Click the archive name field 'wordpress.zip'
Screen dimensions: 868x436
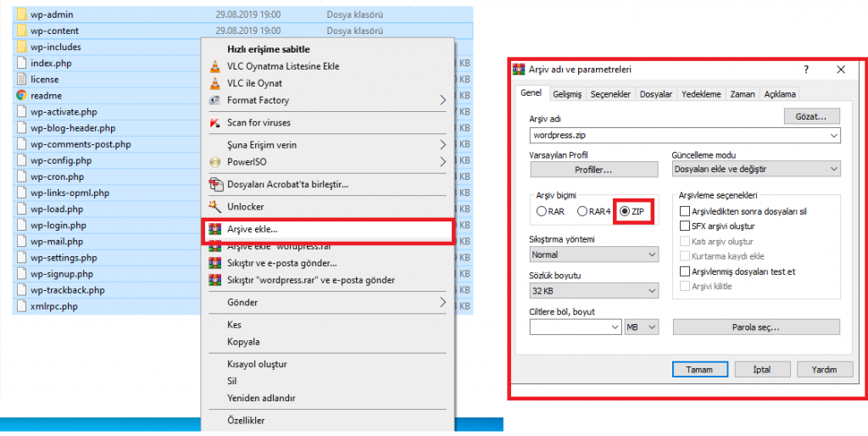[x=678, y=136]
